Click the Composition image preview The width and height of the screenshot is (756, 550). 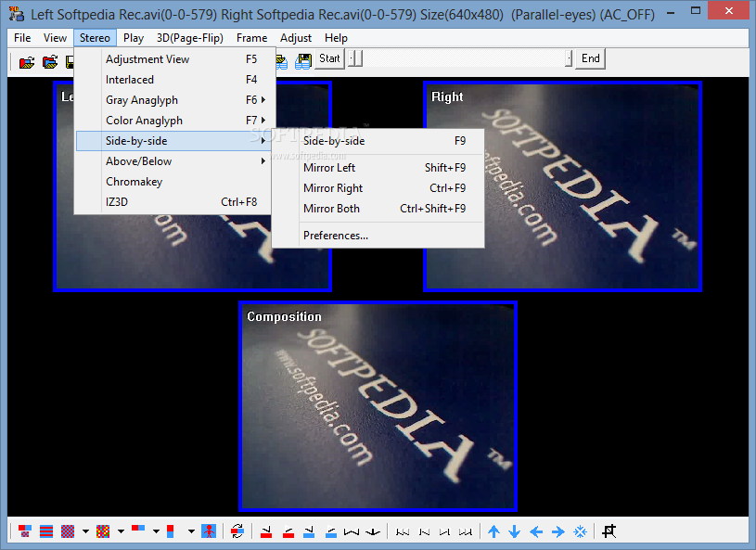coord(378,406)
